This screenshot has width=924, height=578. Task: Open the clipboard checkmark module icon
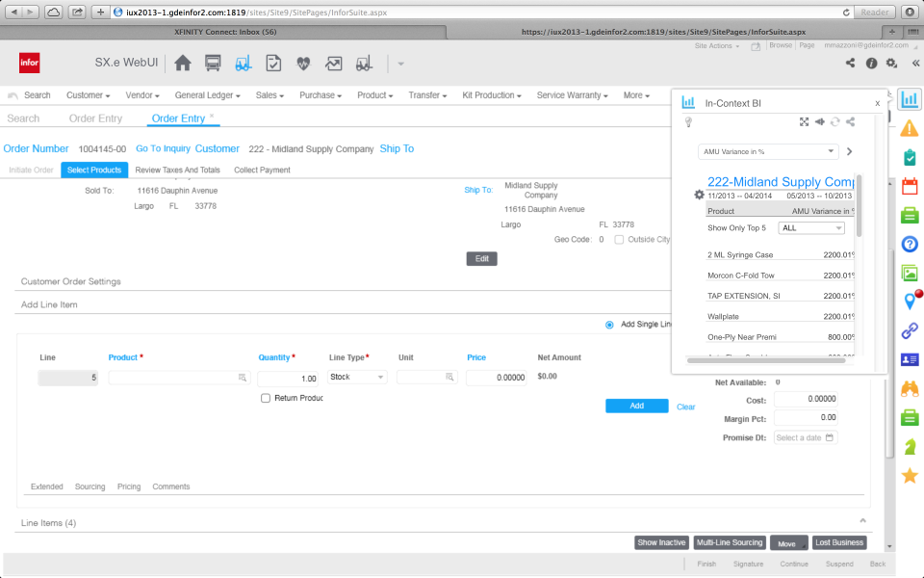(x=273, y=64)
